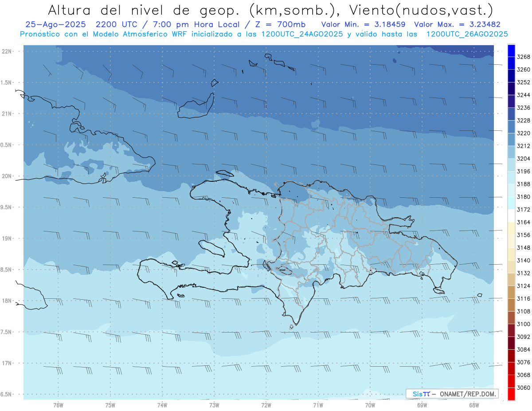This screenshot has height=411, width=532.
Task: Click the "1.5N" latitude axis label
Action: coord(7,82)
